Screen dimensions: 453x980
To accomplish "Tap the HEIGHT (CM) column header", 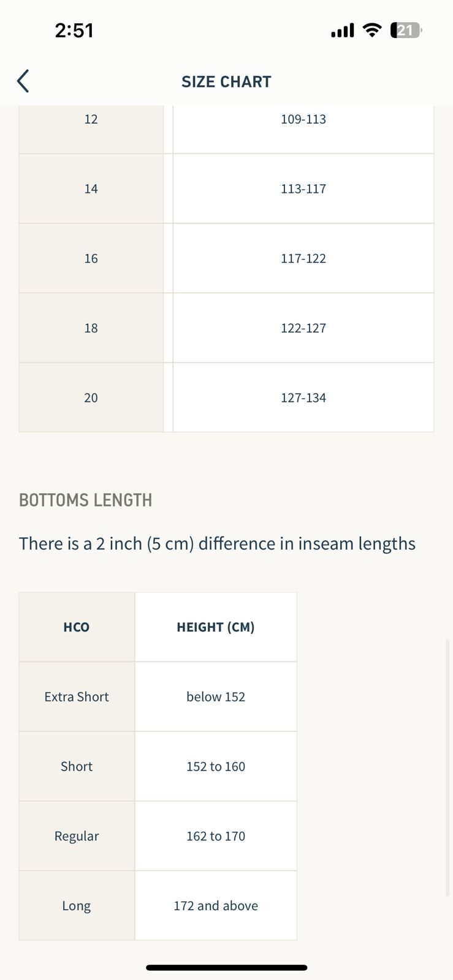I will tap(216, 627).
